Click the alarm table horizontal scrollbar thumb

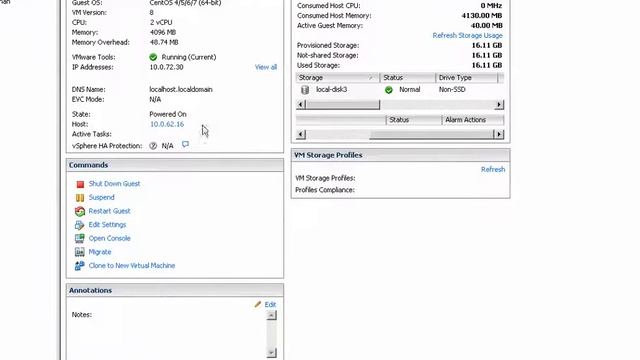pos(431,134)
